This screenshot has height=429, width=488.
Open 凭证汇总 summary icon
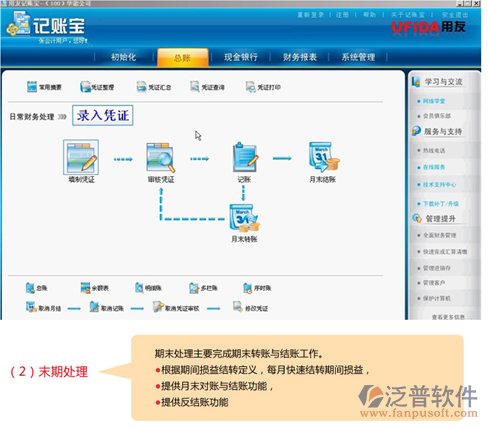point(141,87)
